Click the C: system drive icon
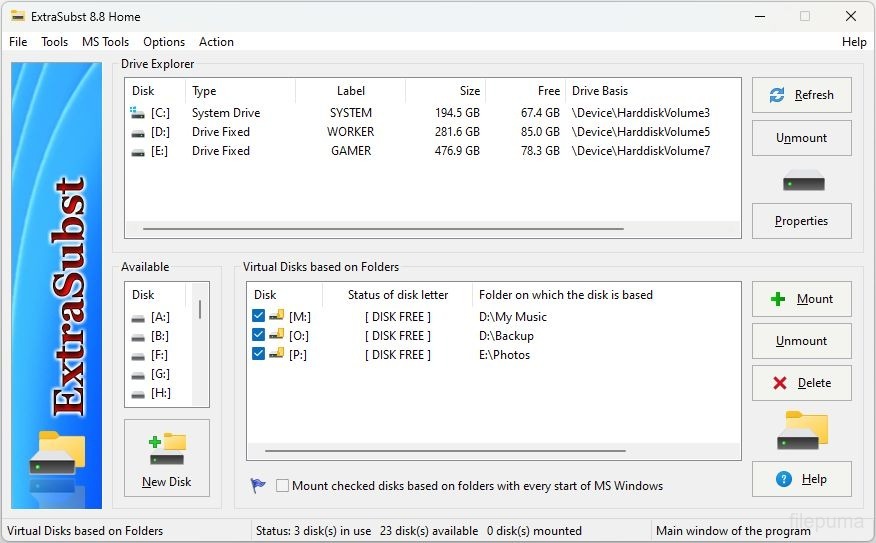The width and height of the screenshot is (876, 543). [x=138, y=113]
